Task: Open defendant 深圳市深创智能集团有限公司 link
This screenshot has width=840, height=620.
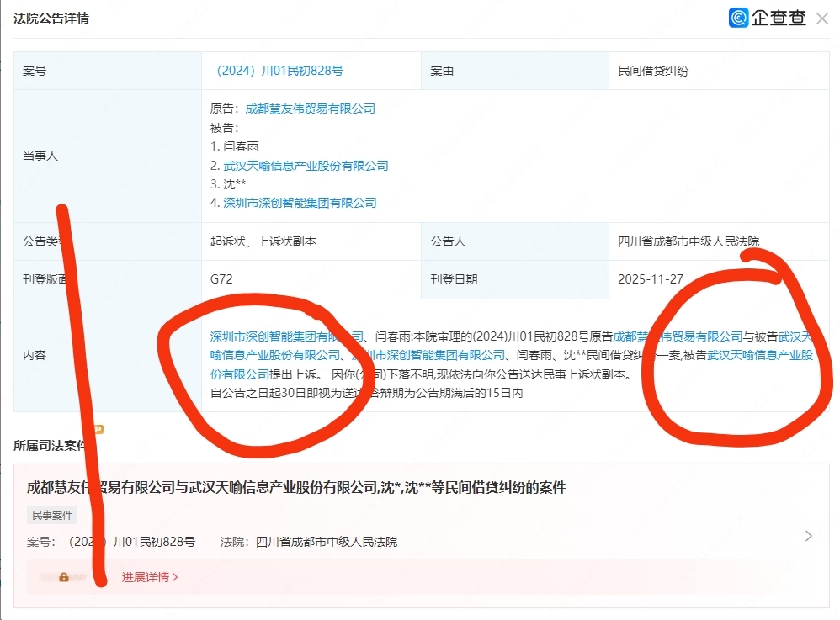Action: [300, 203]
